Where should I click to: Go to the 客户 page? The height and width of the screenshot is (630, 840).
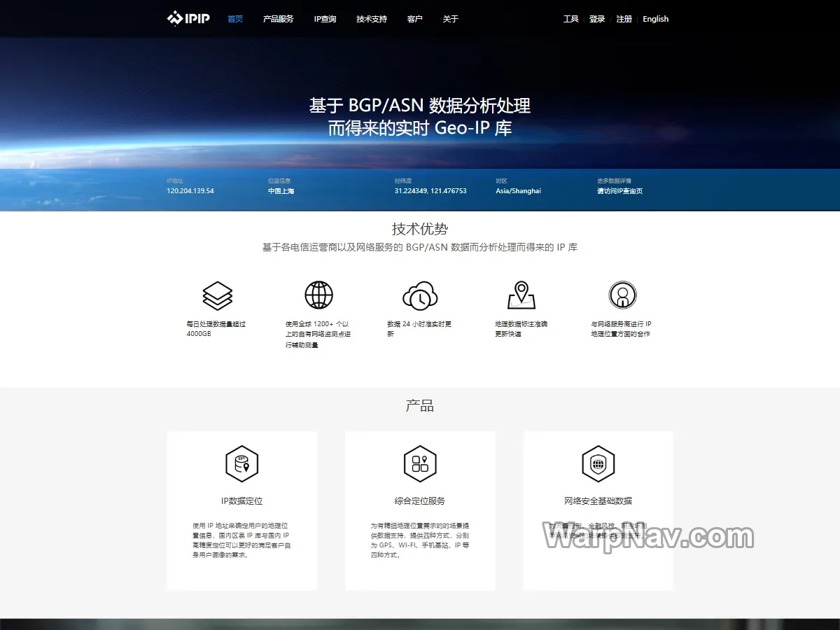[414, 19]
